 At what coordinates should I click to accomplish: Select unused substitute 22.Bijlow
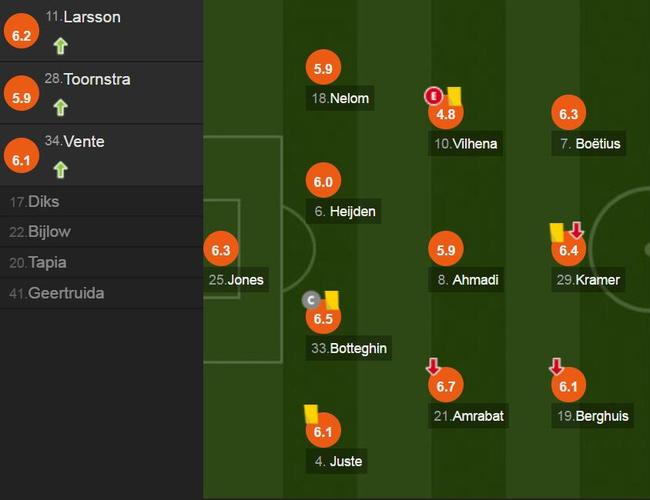pos(102,232)
